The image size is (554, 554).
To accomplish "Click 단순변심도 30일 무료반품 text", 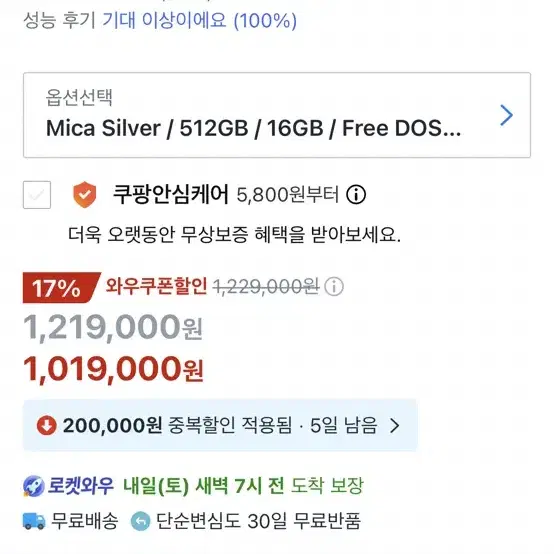I will tap(258, 521).
